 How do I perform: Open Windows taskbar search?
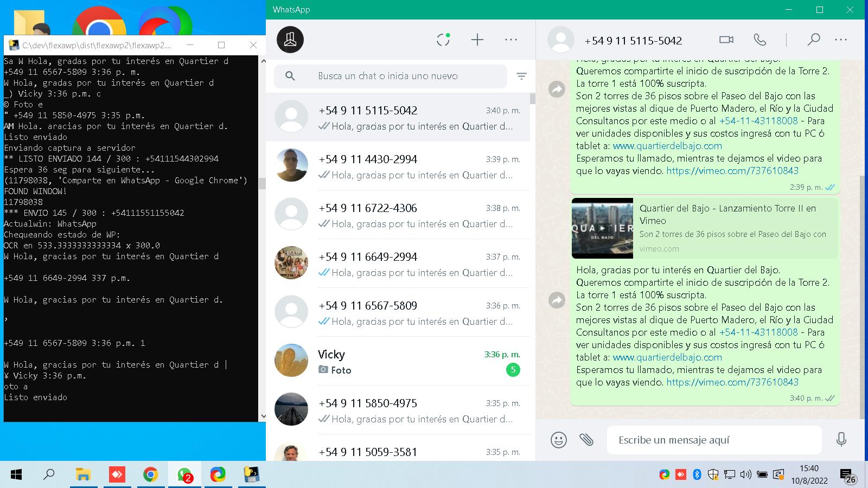[x=49, y=475]
